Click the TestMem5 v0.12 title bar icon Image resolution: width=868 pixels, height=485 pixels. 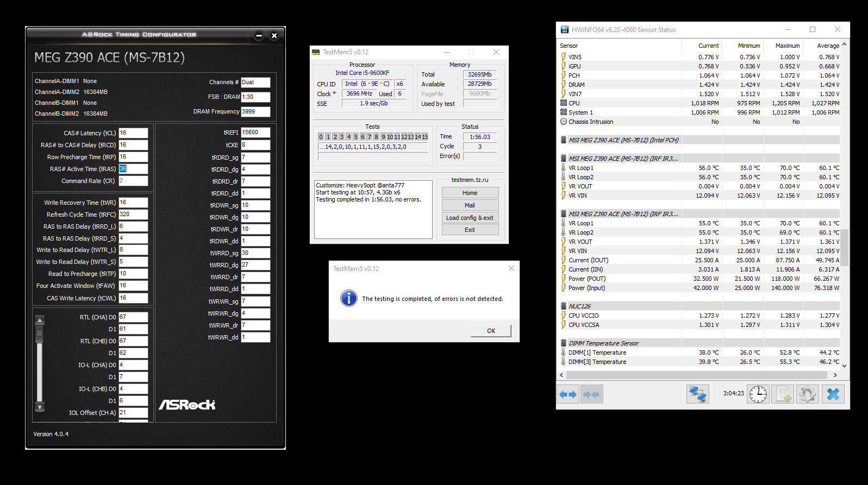pyautogui.click(x=316, y=52)
